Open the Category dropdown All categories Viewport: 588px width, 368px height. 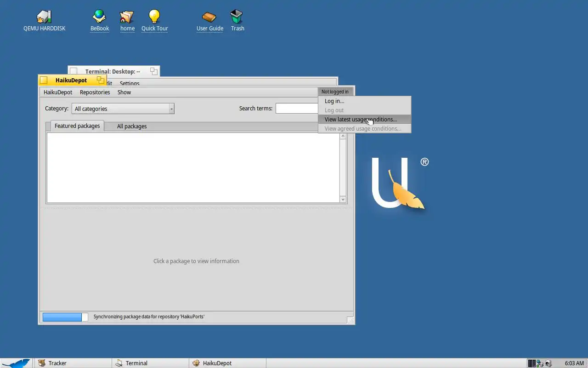[123, 109]
